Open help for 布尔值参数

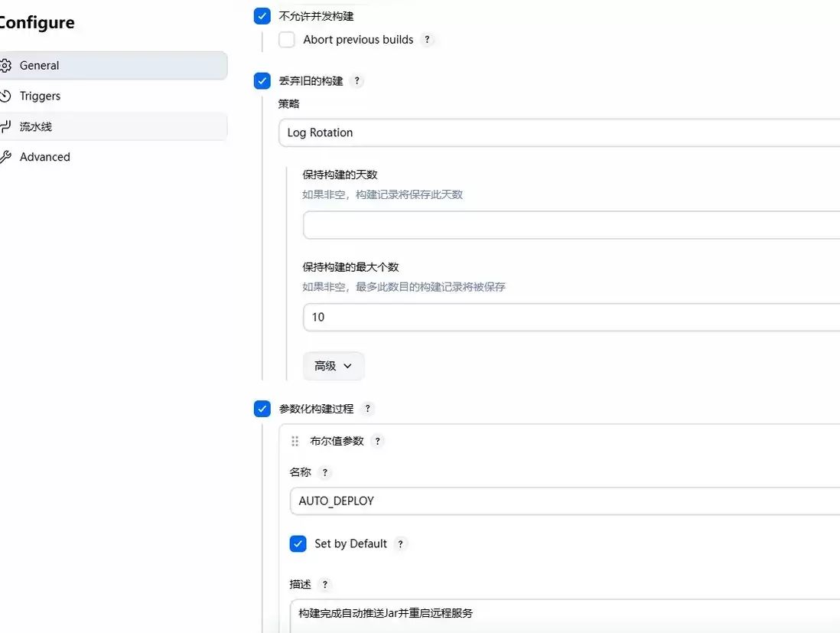(377, 441)
